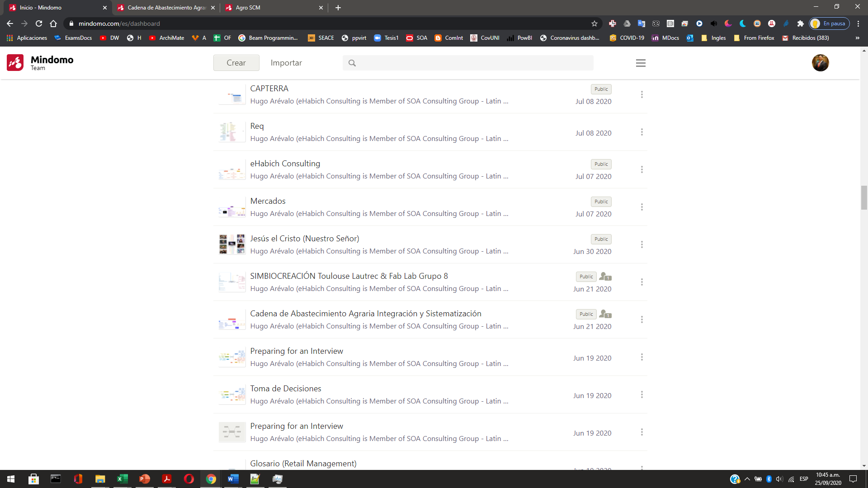Open options menu for Mercados map
This screenshot has height=488, width=868.
642,207
